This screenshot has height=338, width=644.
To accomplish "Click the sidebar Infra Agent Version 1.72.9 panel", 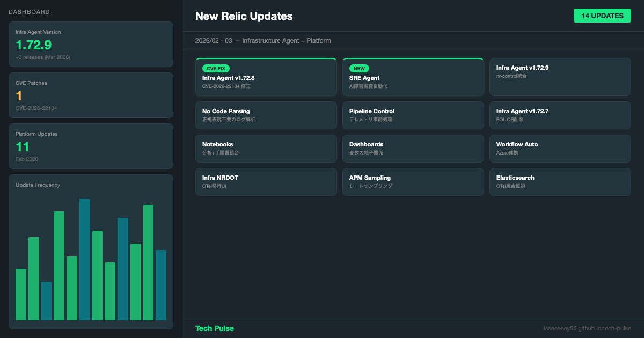I will (x=91, y=44).
